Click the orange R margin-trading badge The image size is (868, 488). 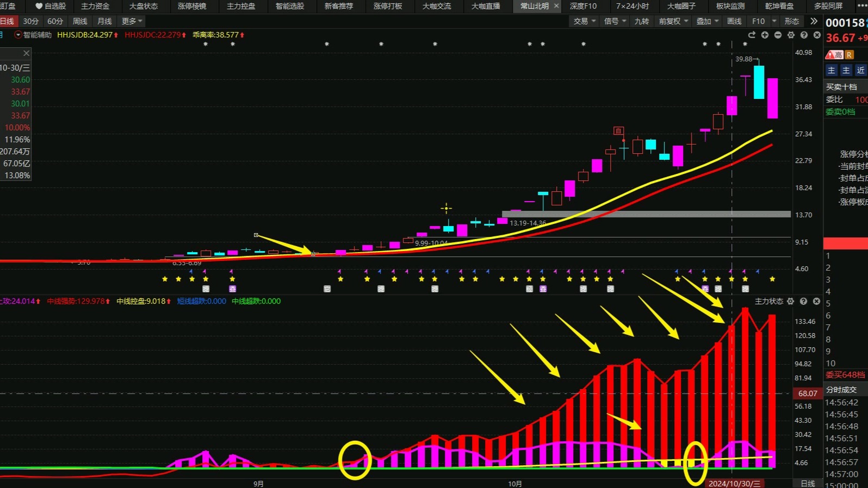click(849, 55)
